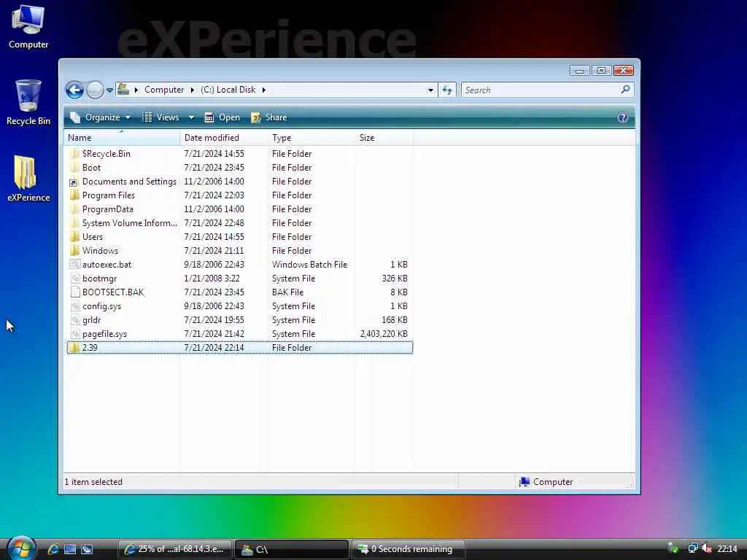The width and height of the screenshot is (747, 560).
Task: Click the Refresh button
Action: 447,90
